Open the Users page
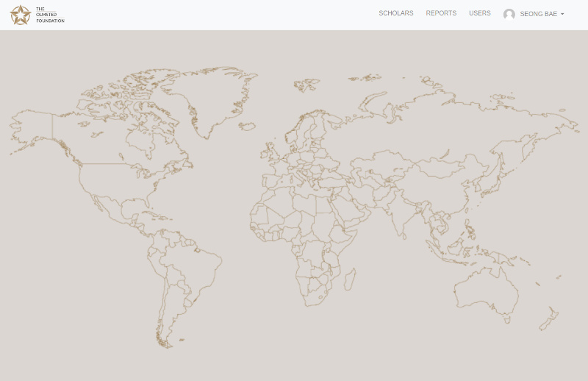This screenshot has width=588, height=381. point(479,13)
